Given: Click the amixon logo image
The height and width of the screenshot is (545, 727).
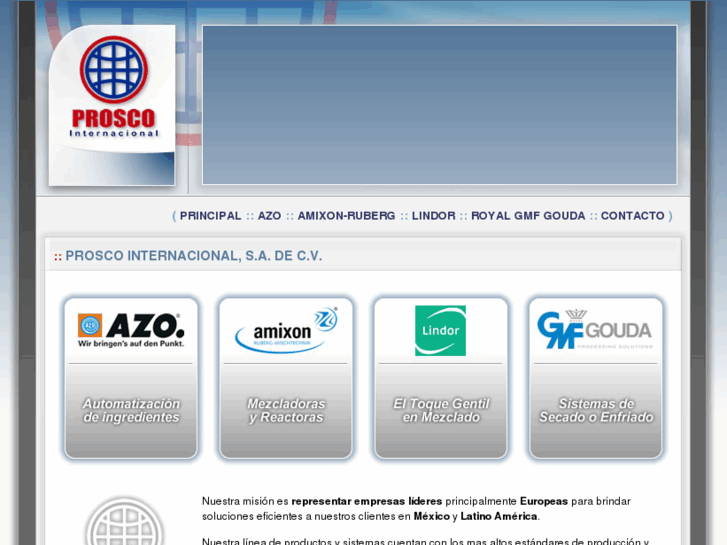Looking at the screenshot, I should coord(286,330).
